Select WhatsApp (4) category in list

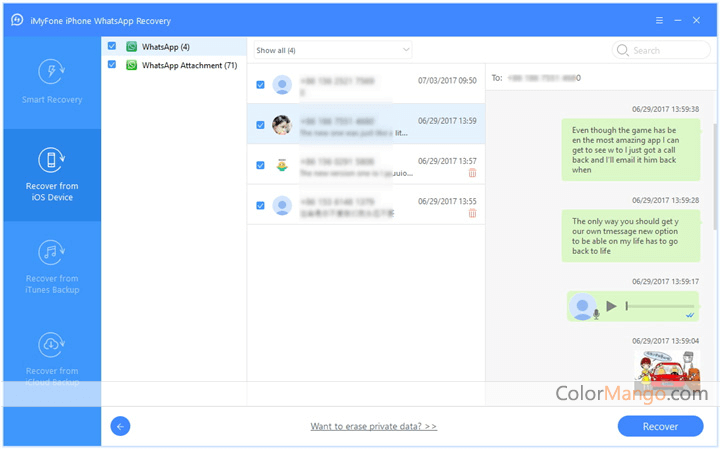coord(165,46)
